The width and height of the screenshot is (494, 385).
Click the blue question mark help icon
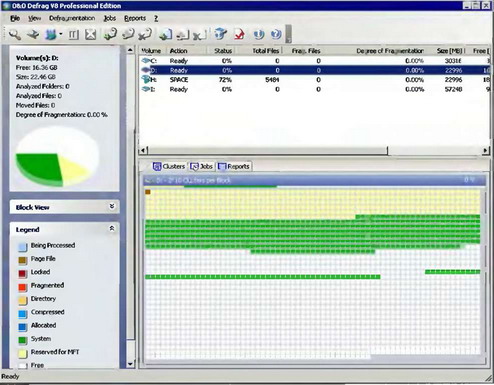pyautogui.click(x=276, y=34)
